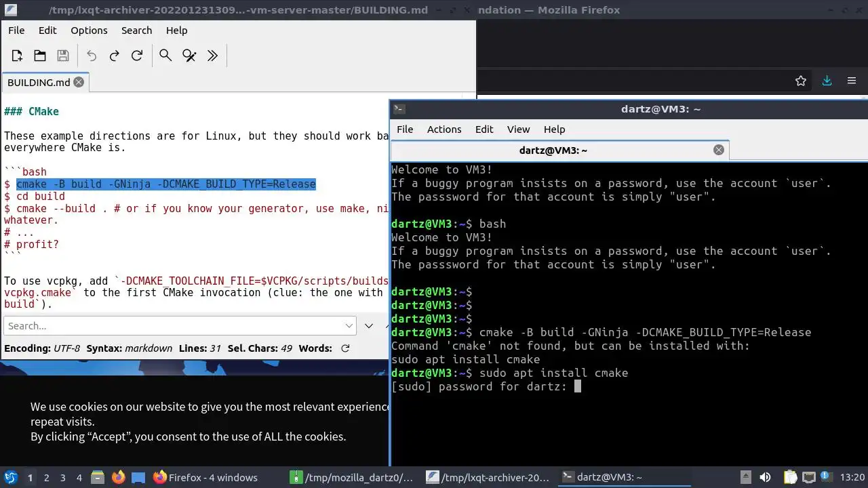Click the Encoding: UTF-8 status text
This screenshot has height=488, width=868.
(42, 348)
